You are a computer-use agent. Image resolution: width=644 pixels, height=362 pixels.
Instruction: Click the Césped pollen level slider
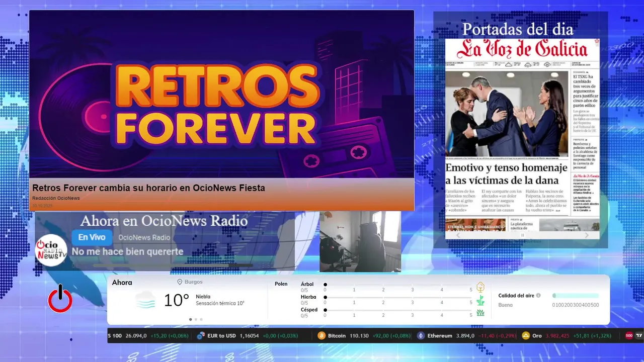pos(398,310)
